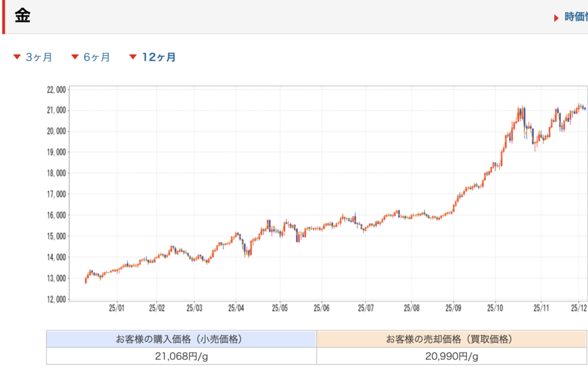
Task: Click the 金 page heading
Action: pyautogui.click(x=22, y=16)
